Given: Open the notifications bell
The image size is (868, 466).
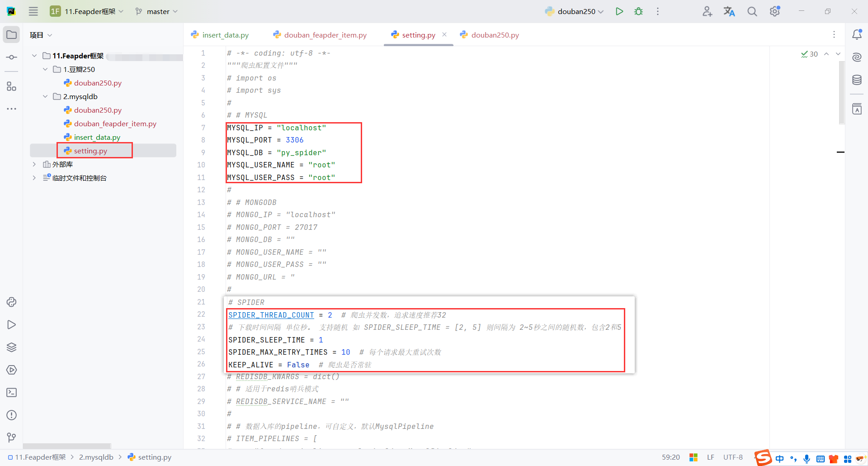Looking at the screenshot, I should (x=857, y=34).
